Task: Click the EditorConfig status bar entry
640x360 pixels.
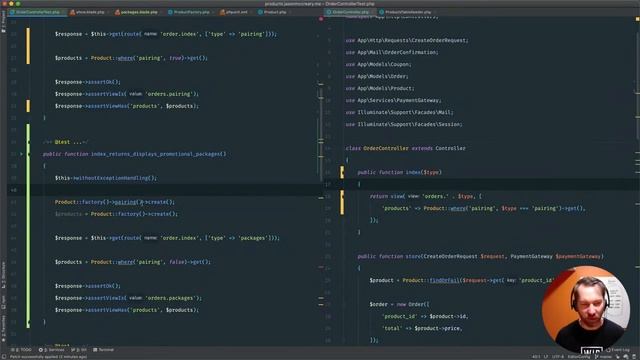Action: (579, 357)
